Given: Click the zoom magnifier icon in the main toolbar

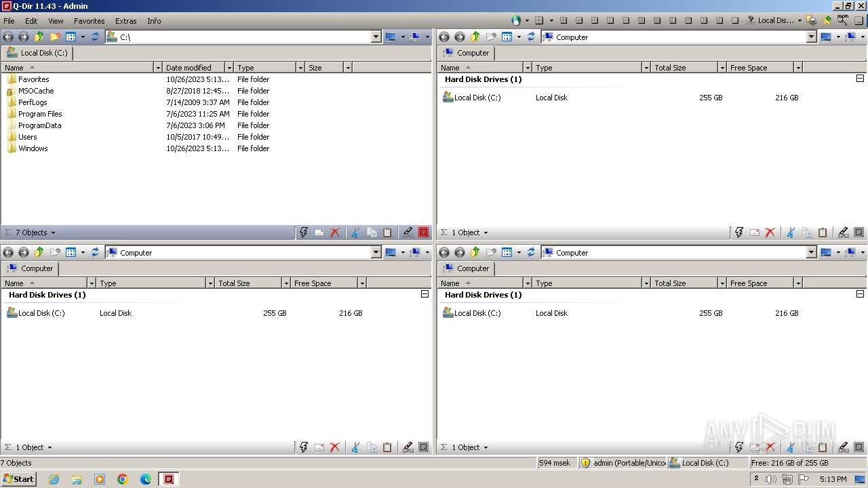Looking at the screenshot, I should pyautogui.click(x=842, y=20).
